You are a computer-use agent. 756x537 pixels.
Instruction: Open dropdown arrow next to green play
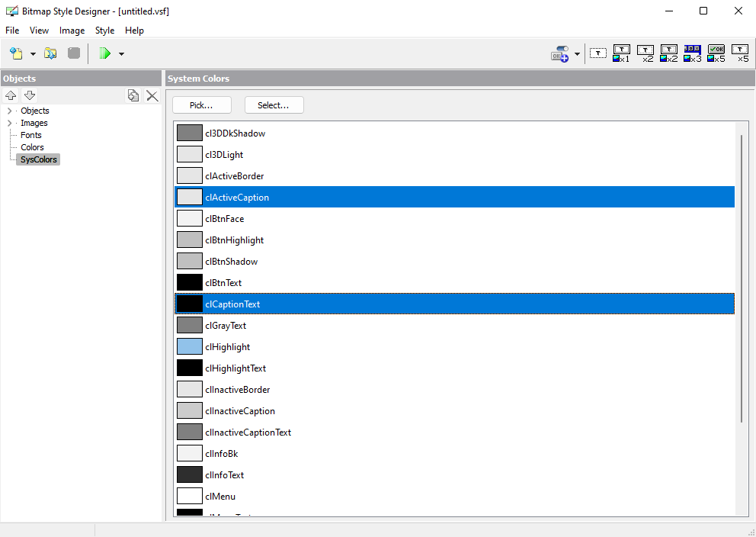tap(121, 54)
